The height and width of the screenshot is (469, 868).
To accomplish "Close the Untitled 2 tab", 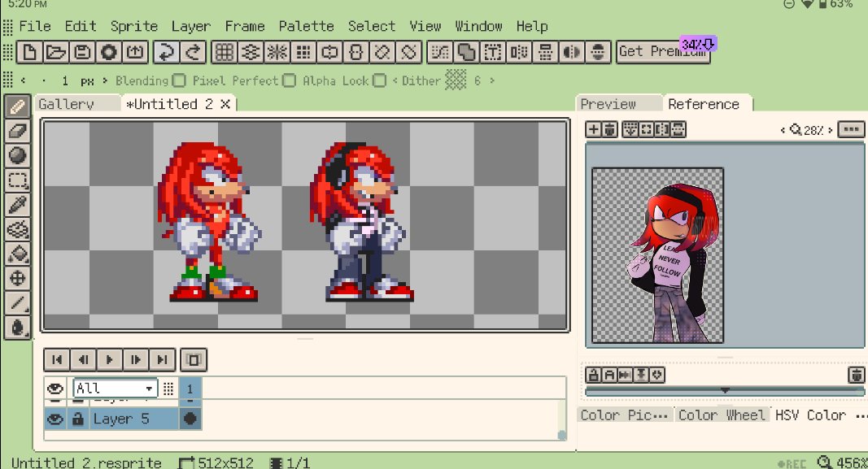I will pos(225,104).
